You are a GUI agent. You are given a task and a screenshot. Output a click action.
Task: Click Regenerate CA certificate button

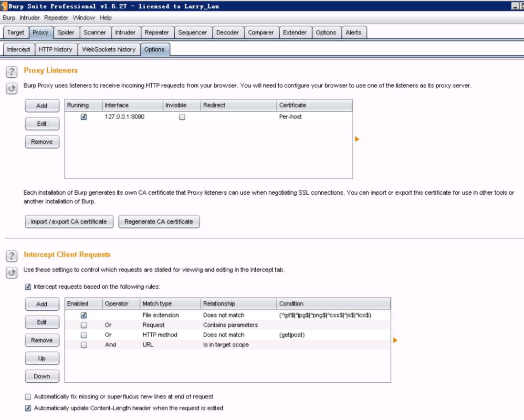point(159,221)
